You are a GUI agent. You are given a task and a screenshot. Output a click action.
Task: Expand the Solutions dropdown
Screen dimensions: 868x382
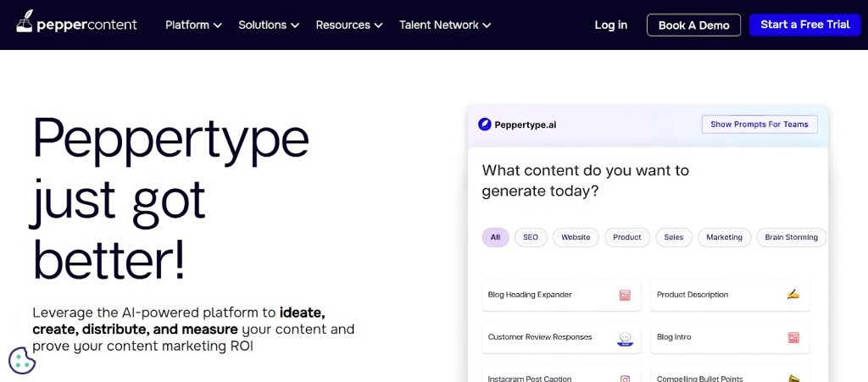[269, 25]
